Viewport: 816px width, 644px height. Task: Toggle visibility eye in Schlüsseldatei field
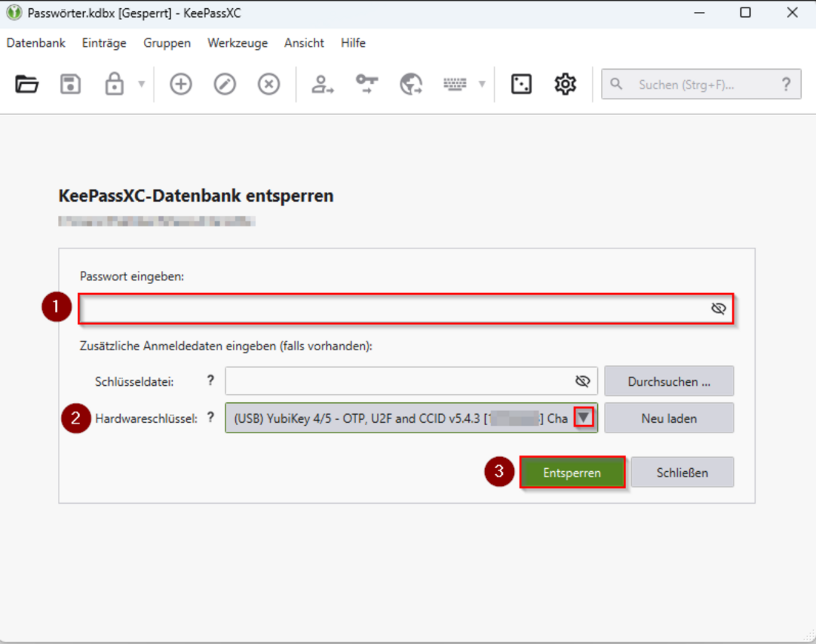pos(582,381)
